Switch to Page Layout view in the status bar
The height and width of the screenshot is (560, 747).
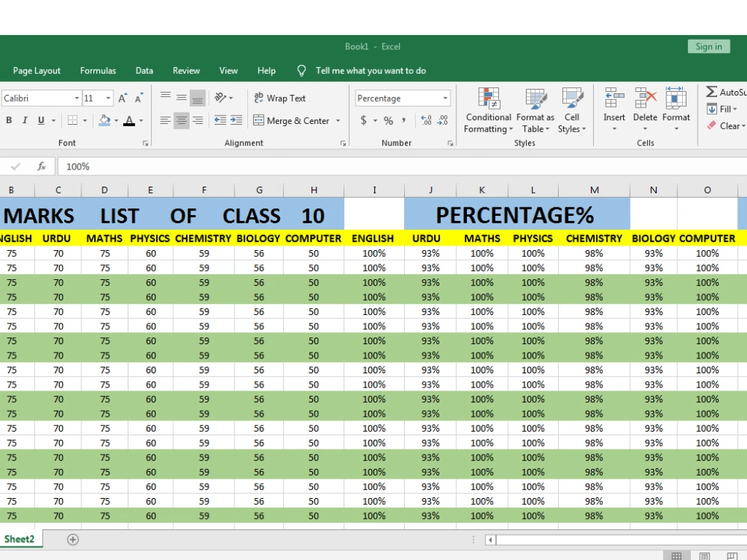click(x=704, y=556)
